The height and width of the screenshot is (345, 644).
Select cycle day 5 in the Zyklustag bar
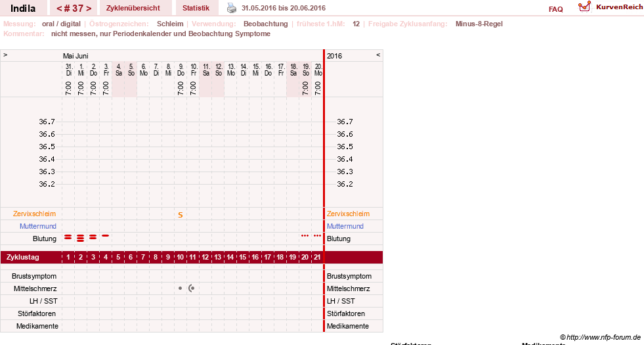pos(118,257)
